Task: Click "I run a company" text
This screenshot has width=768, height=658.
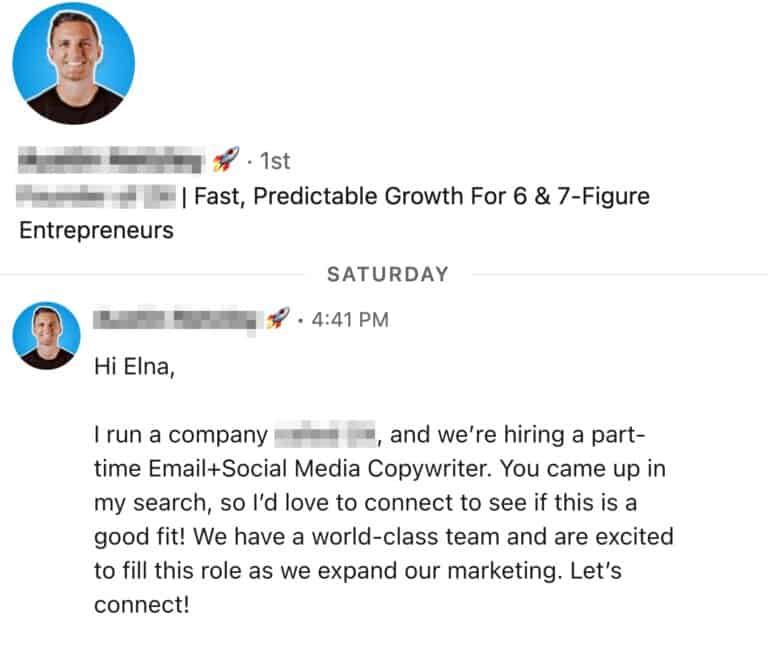Action: click(x=178, y=436)
